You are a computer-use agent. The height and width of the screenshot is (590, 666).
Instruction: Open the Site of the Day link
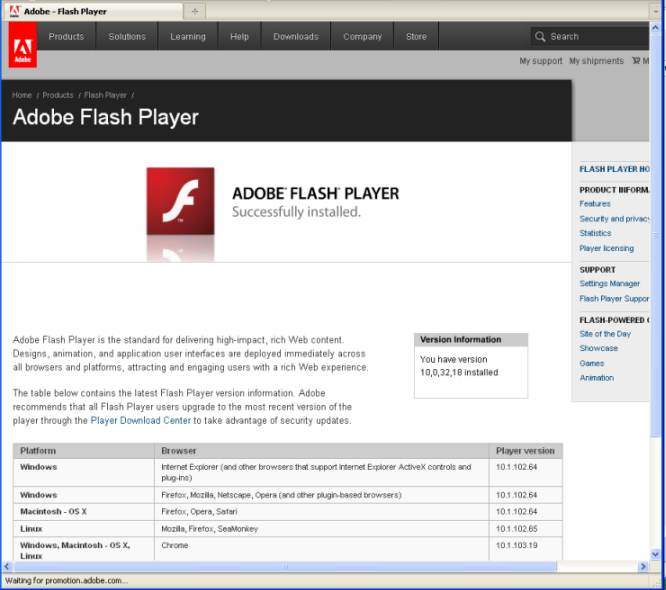(x=605, y=334)
